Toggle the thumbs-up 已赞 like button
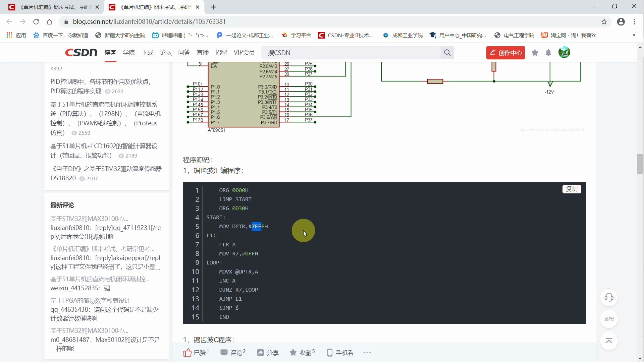The image size is (644, 362). (196, 353)
